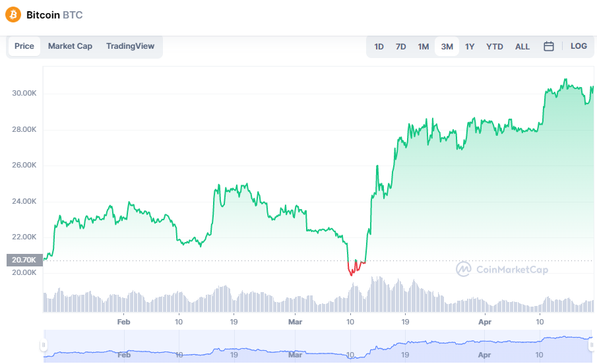Grab the right range slider handle
Screen dimensions: 597x364
(x=592, y=345)
